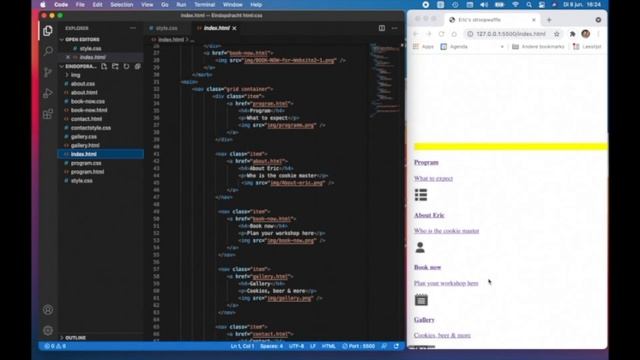
Task: Click the calendar image under Book now
Action: pyautogui.click(x=421, y=300)
